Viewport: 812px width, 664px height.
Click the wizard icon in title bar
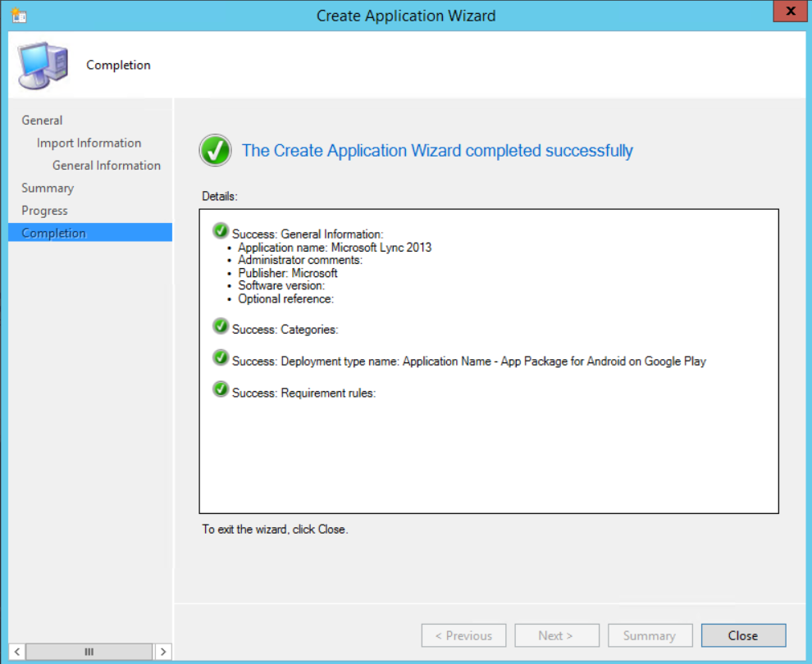tap(19, 15)
